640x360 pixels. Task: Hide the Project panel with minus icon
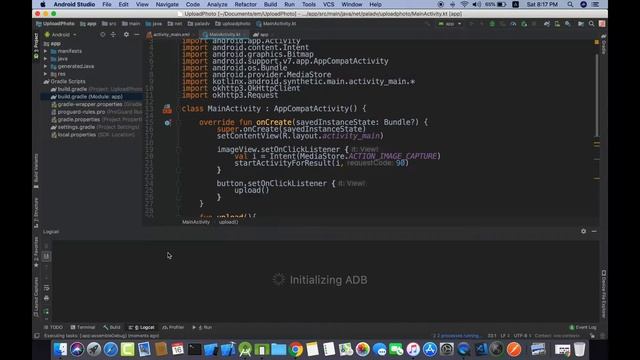[137, 35]
